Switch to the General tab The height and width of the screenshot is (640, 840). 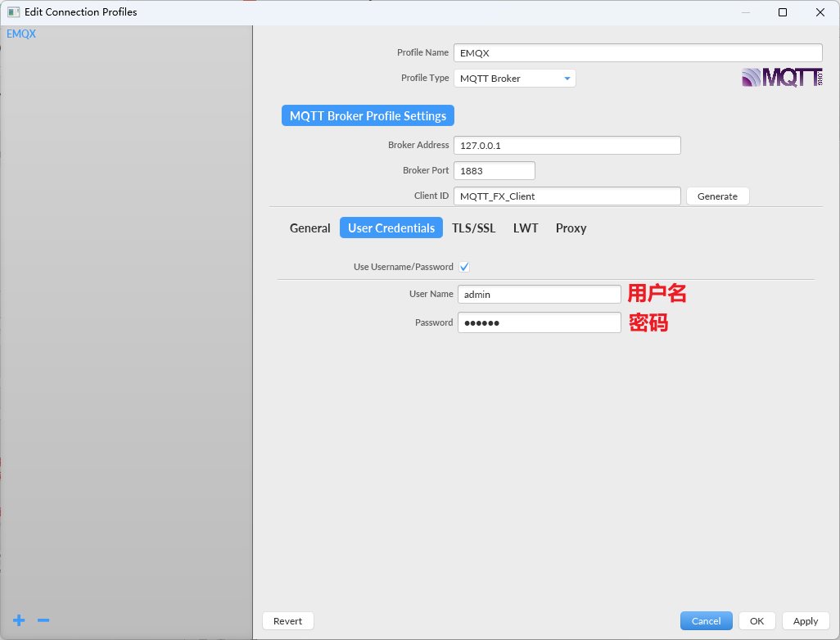tap(309, 228)
